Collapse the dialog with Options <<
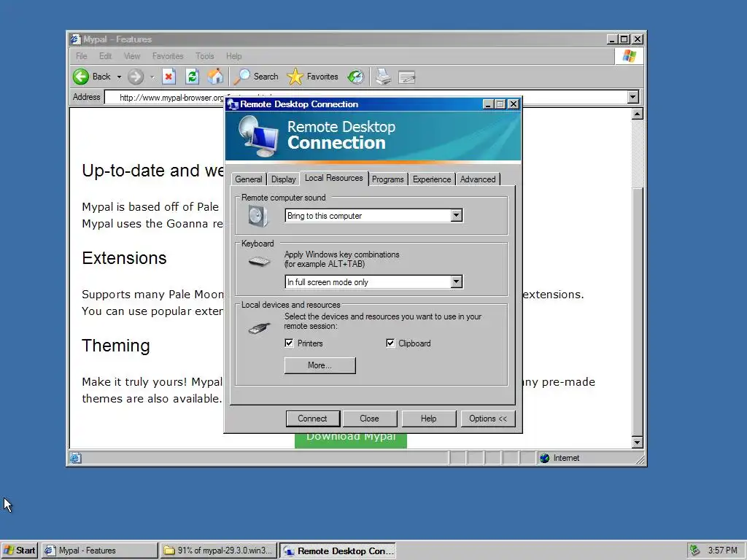This screenshot has width=747, height=560. pyautogui.click(x=488, y=419)
